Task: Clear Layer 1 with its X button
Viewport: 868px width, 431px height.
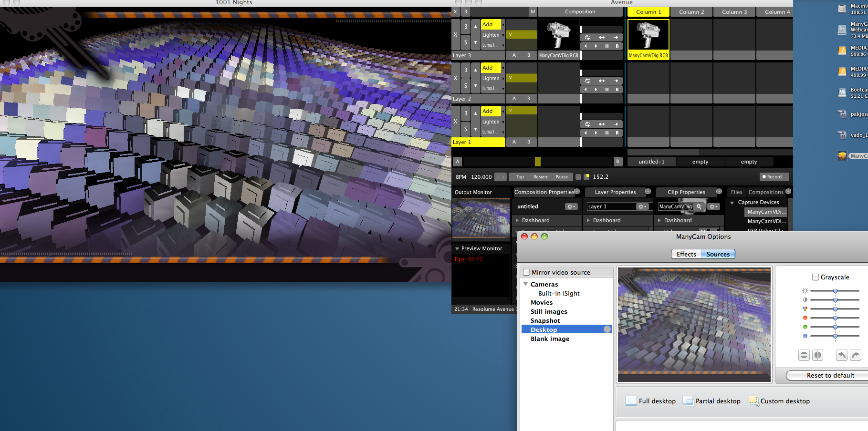Action: [455, 122]
